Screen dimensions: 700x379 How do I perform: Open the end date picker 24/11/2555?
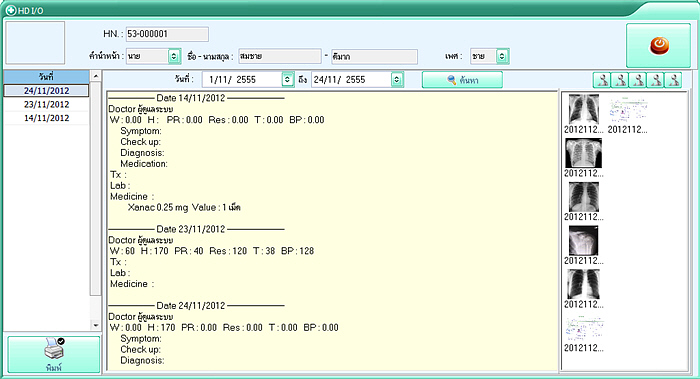coord(396,80)
